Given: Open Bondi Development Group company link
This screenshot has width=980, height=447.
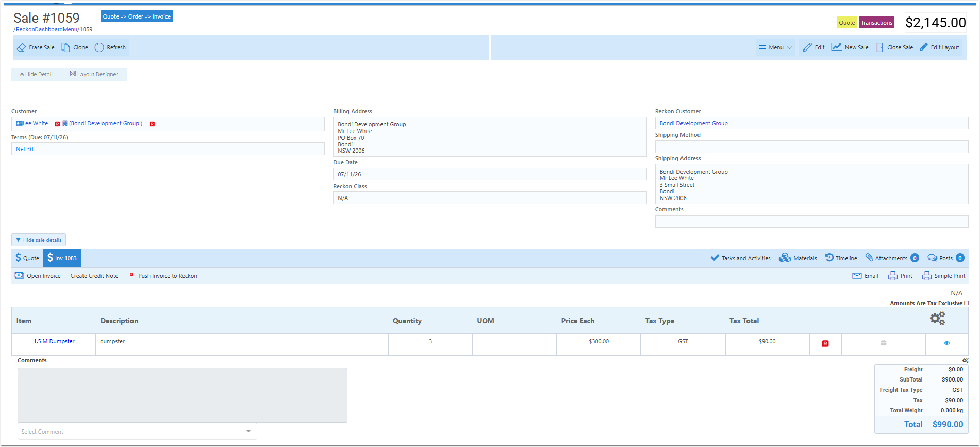Looking at the screenshot, I should click(x=106, y=123).
